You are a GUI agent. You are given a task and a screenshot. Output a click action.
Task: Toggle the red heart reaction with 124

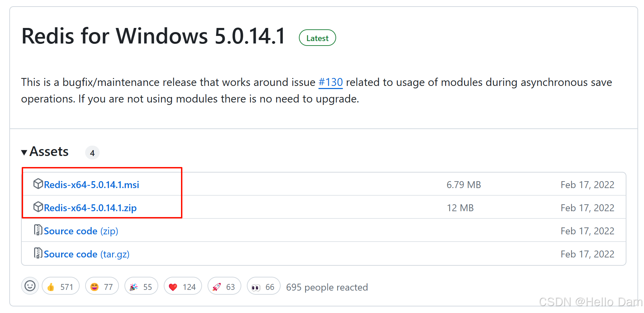183,286
